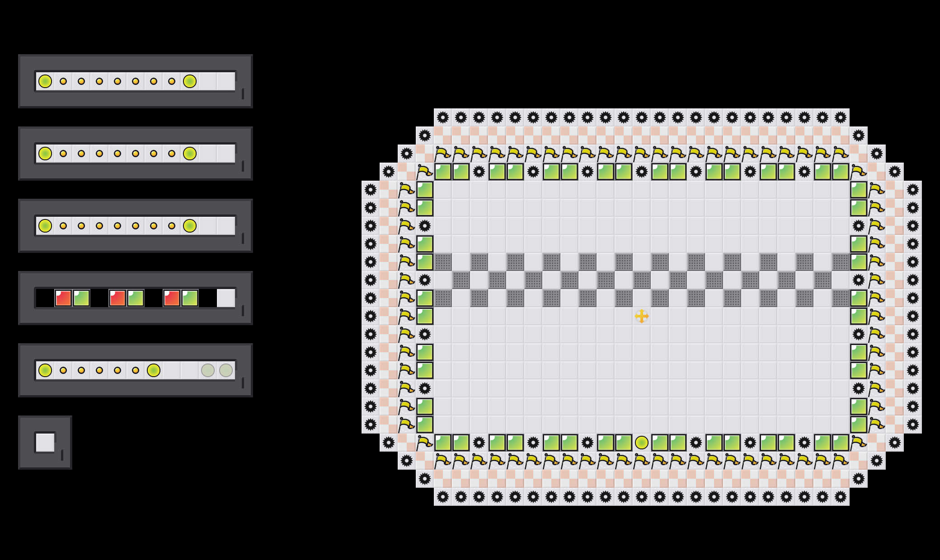Select the first red tile in the fourth panel
Image resolution: width=940 pixels, height=560 pixels.
[x=63, y=298]
